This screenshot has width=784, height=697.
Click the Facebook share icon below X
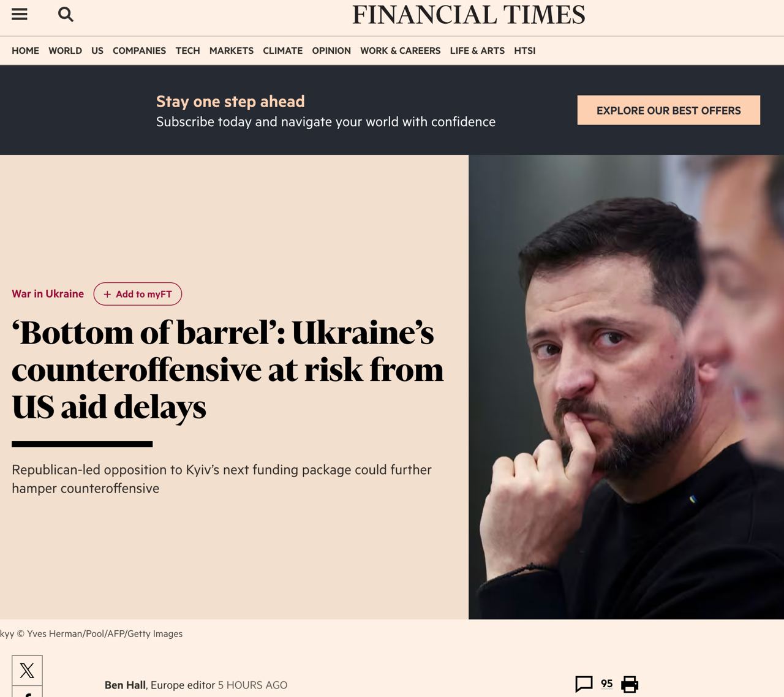tap(27, 692)
